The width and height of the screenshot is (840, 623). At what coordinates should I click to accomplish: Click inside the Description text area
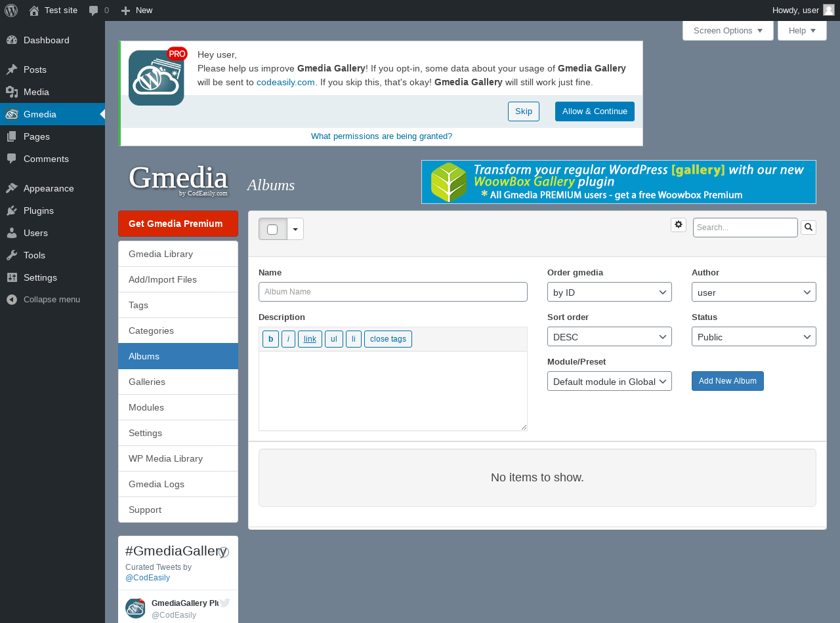(393, 391)
